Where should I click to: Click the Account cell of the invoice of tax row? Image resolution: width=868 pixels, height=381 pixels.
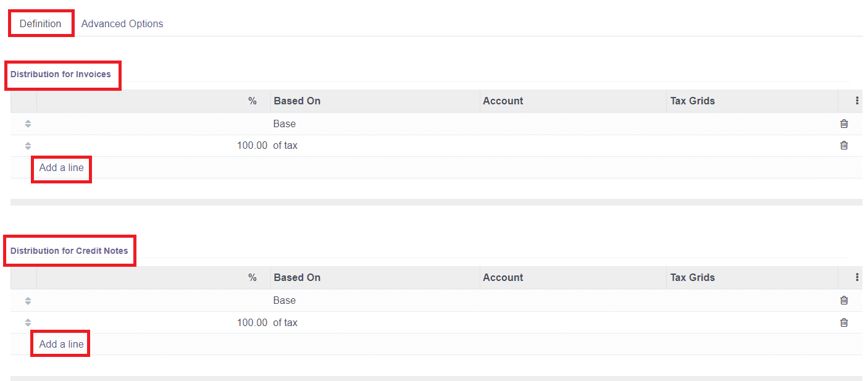point(571,145)
